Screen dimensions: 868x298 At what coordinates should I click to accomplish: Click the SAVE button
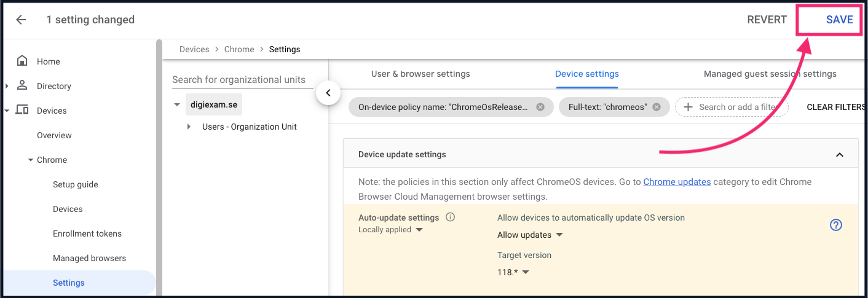click(839, 20)
